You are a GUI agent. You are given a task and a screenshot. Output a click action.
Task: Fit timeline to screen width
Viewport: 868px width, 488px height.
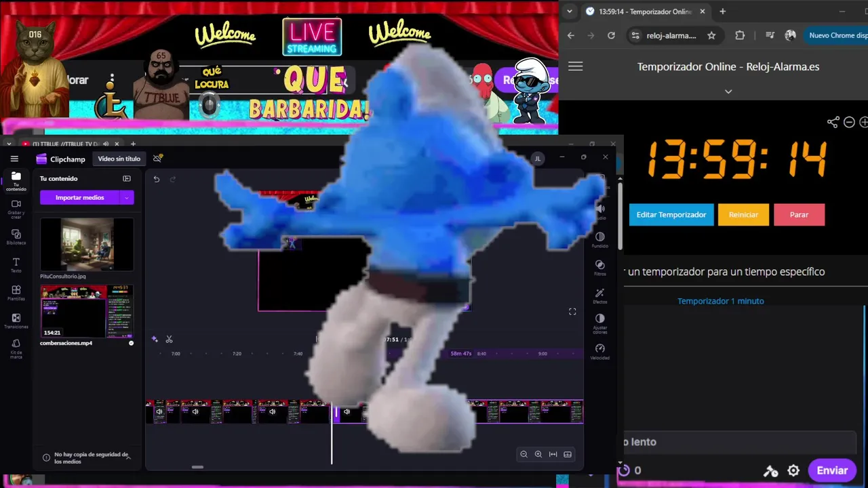pyautogui.click(x=553, y=454)
